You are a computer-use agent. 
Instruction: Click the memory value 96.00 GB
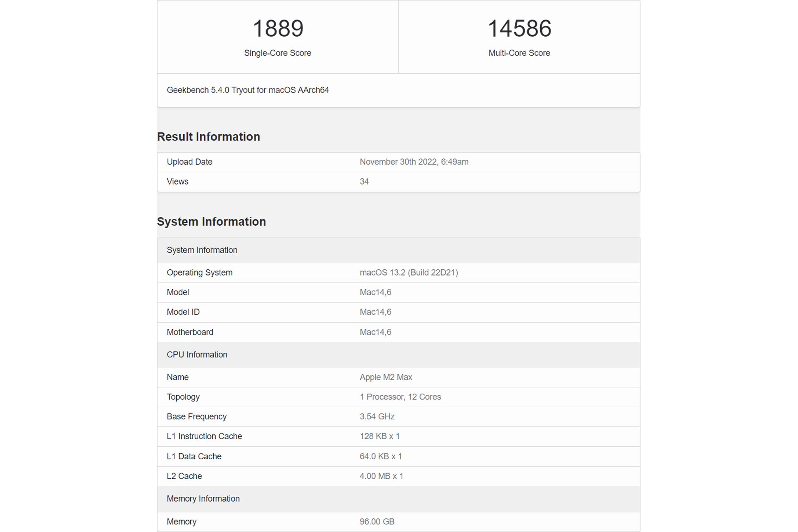(x=377, y=522)
